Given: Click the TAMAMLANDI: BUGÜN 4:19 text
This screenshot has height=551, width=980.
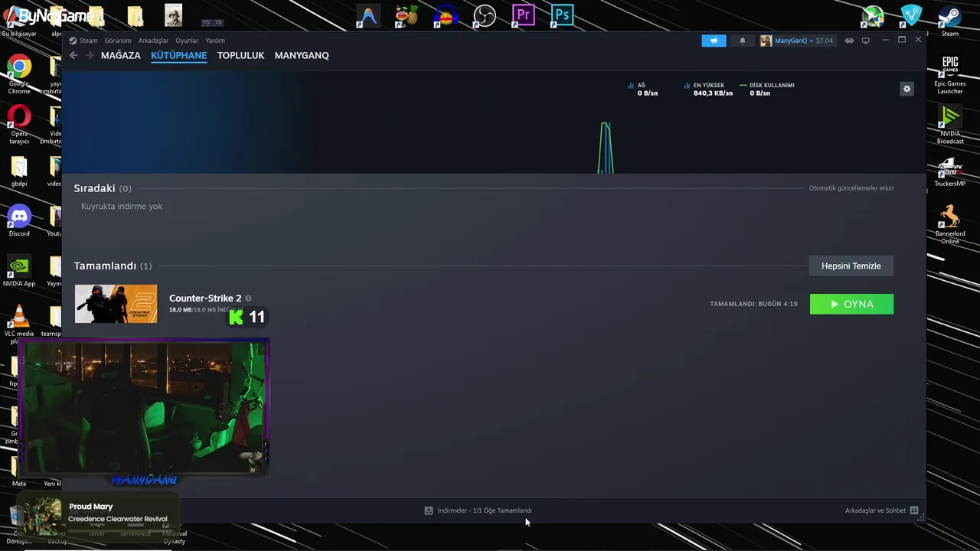Looking at the screenshot, I should [x=753, y=304].
